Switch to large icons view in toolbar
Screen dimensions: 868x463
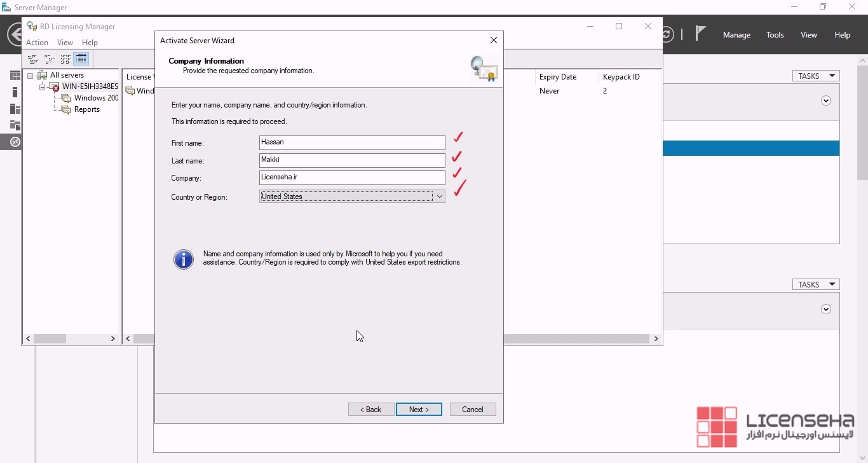[x=33, y=59]
